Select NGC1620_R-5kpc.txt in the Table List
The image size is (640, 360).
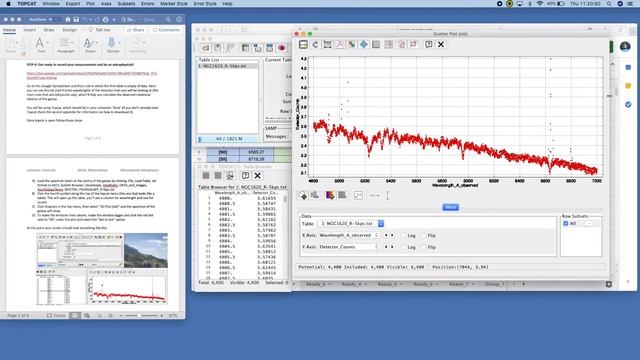(x=228, y=66)
